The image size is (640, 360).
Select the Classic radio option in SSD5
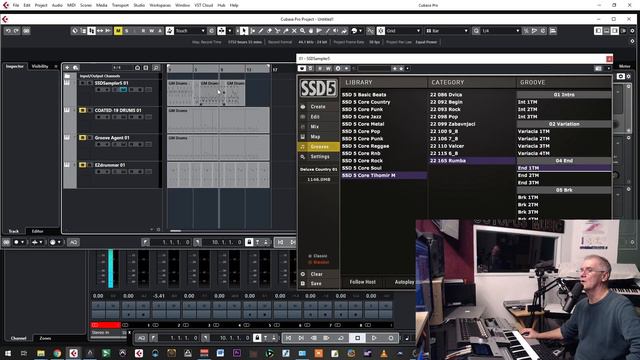pyautogui.click(x=318, y=256)
